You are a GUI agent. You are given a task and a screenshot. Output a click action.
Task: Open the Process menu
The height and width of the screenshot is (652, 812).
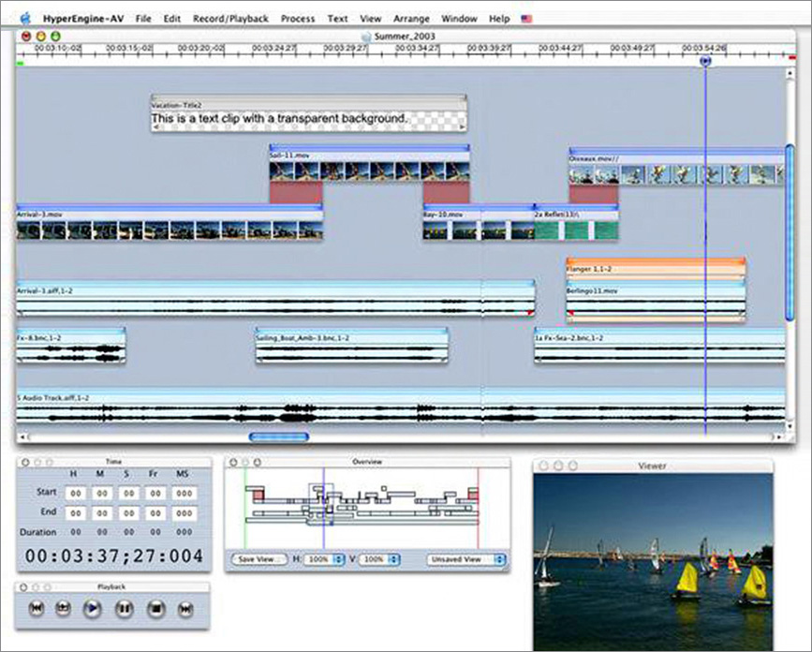coord(298,19)
